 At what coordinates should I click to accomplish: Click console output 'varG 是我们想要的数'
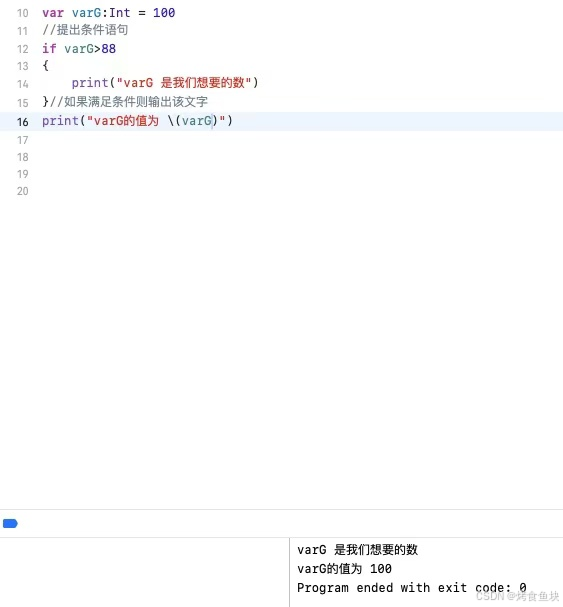[x=357, y=549]
